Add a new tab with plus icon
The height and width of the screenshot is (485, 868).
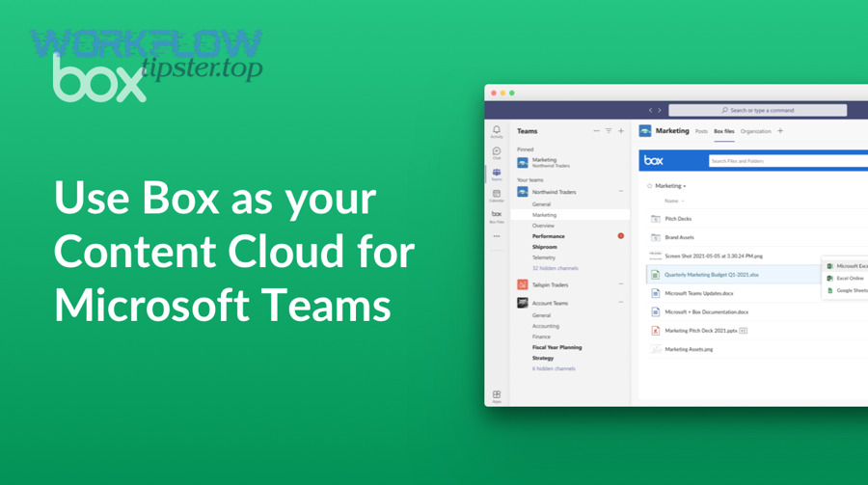(780, 131)
